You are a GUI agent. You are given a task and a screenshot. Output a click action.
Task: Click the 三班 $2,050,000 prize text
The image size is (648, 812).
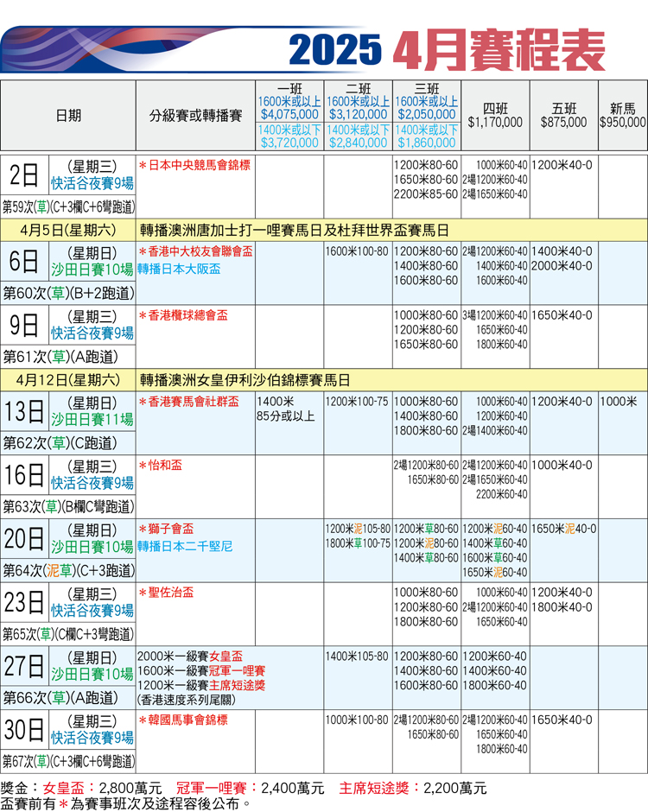click(426, 114)
